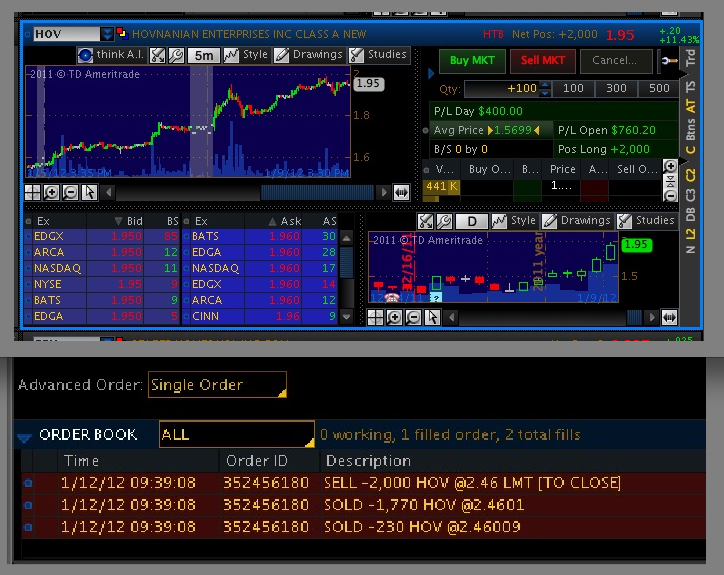
Task: Click the Qty stepper arrows
Action: 545,89
